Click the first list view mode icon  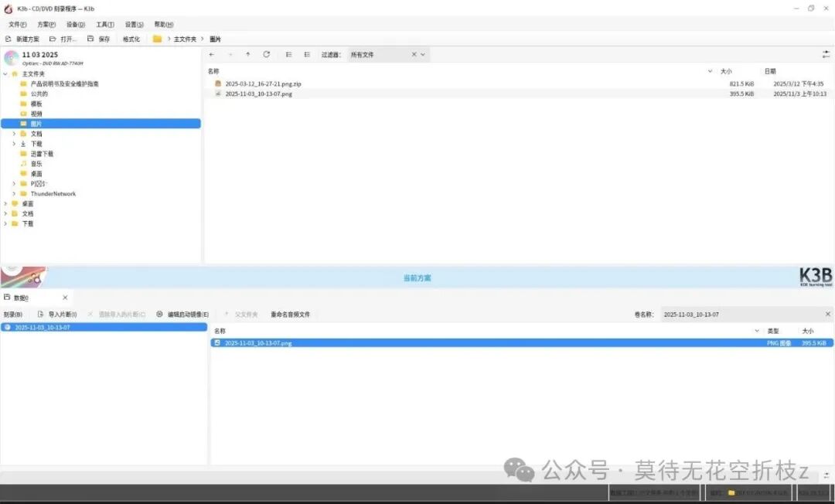click(x=288, y=54)
